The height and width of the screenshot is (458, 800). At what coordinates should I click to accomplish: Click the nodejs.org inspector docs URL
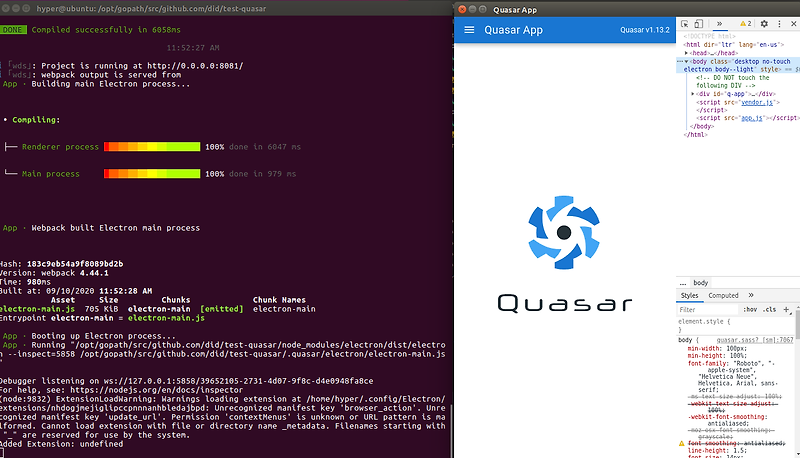[x=157, y=390]
